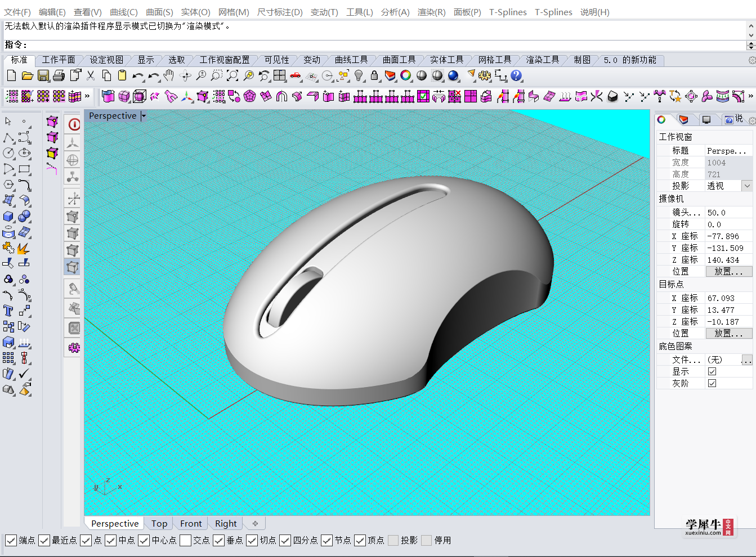Switch to the 实体工具 toolbar tab
Viewport: 756px width, 557px height.
coord(447,60)
